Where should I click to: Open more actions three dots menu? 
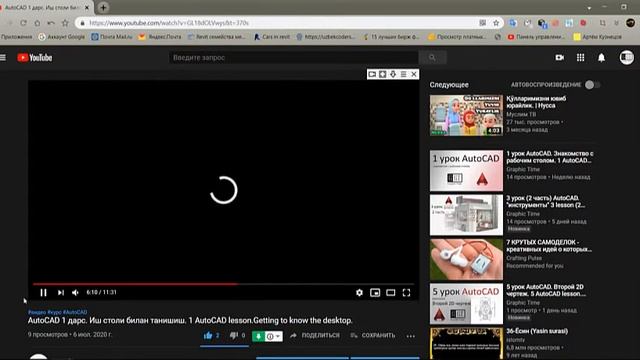411,336
